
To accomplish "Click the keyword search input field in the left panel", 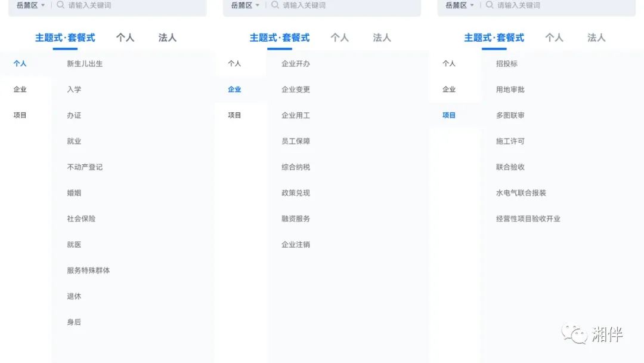I will (119, 5).
